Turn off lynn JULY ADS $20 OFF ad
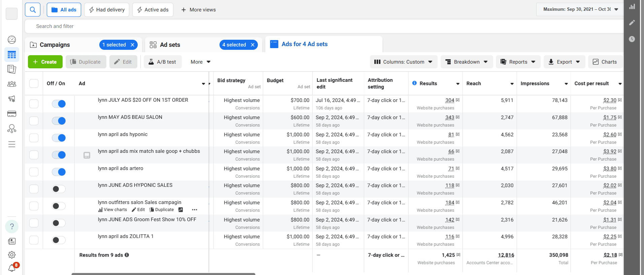 click(x=59, y=104)
